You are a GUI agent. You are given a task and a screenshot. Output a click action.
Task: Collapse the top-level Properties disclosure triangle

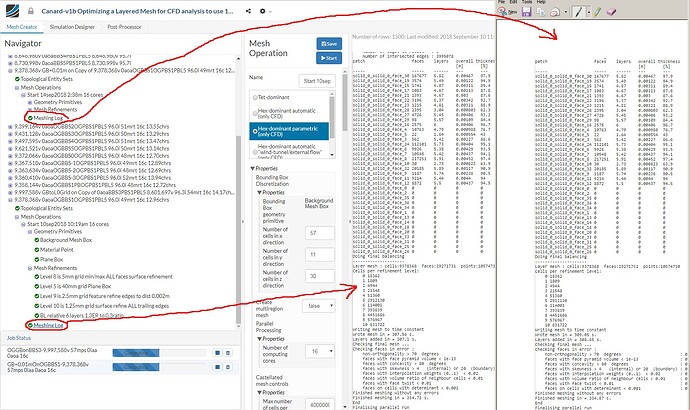click(x=253, y=168)
